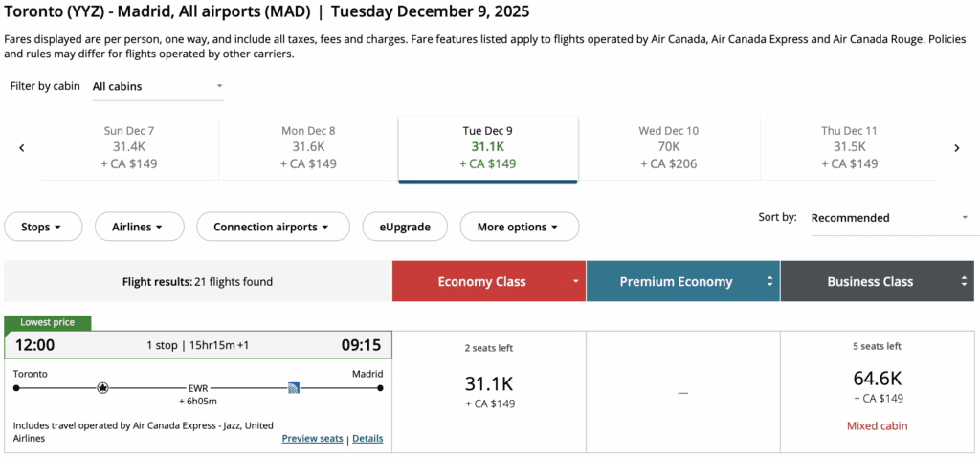Go to next dates with right arrow
Viewport: 980px width, 457px height.
tap(956, 148)
